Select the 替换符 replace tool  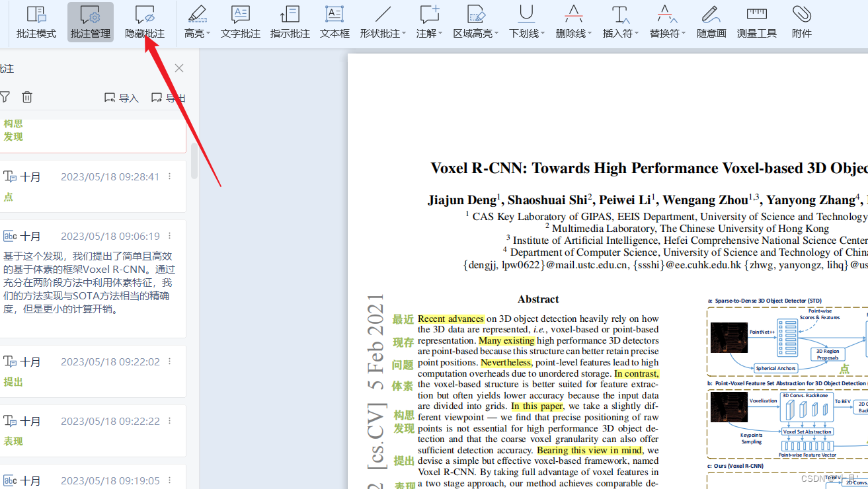pyautogui.click(x=664, y=22)
